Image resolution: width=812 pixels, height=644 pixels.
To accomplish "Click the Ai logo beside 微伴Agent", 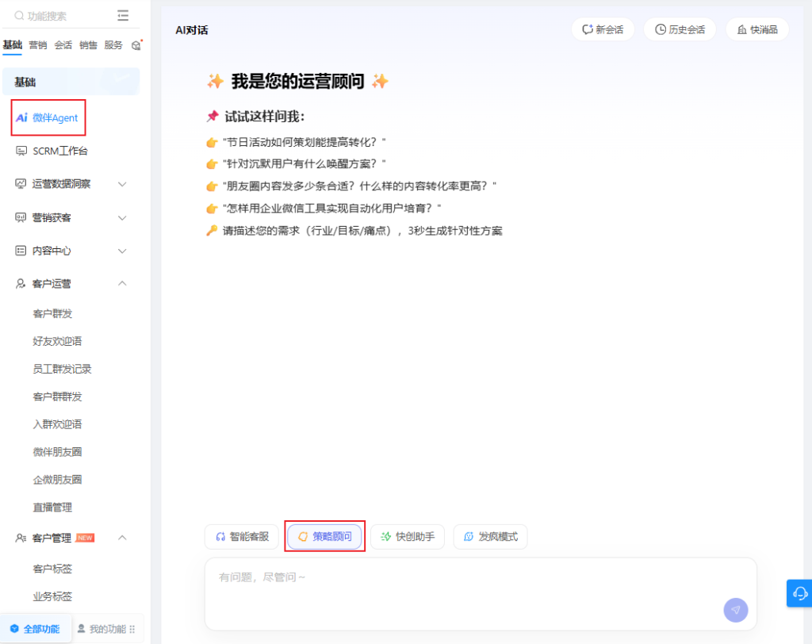I will (x=21, y=117).
